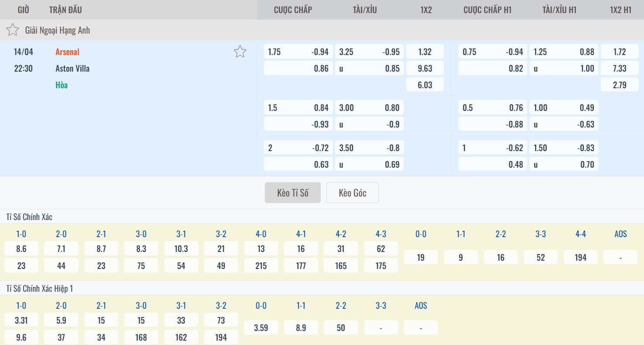Click the Aston Villa team name
Viewport: 644px width, 345px height.
pyautogui.click(x=73, y=69)
